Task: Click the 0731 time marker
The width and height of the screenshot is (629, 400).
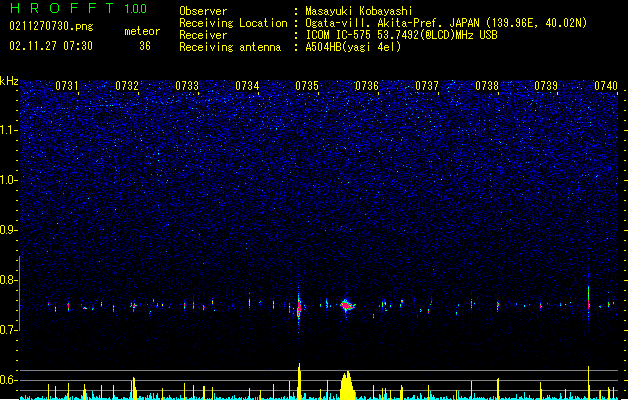Action: [x=67, y=86]
